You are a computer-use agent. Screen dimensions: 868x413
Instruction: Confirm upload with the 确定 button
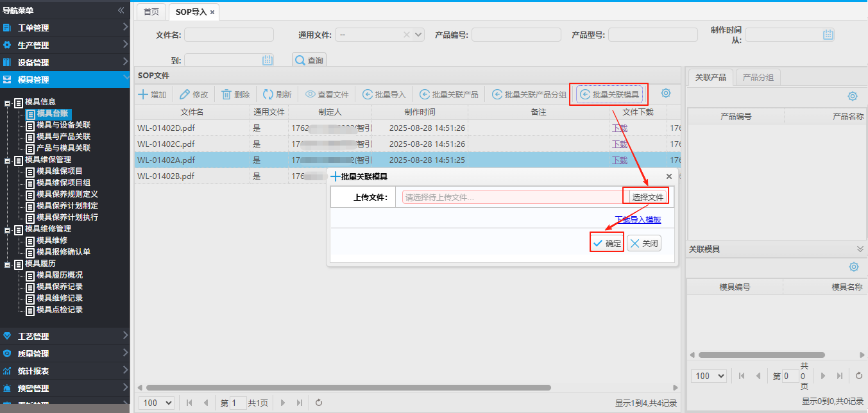606,244
